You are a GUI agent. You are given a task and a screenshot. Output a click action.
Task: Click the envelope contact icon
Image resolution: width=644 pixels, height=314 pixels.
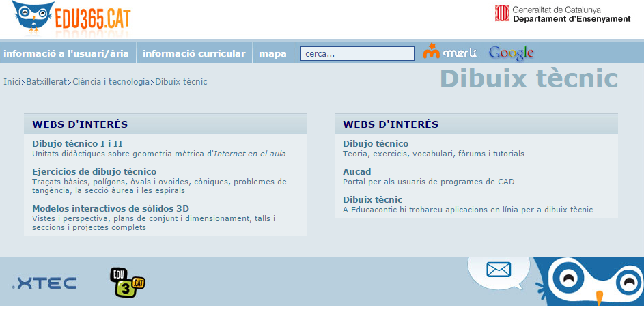(x=499, y=270)
